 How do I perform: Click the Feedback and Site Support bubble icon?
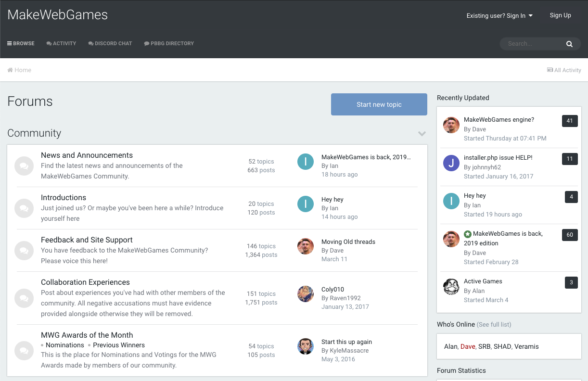tap(24, 251)
